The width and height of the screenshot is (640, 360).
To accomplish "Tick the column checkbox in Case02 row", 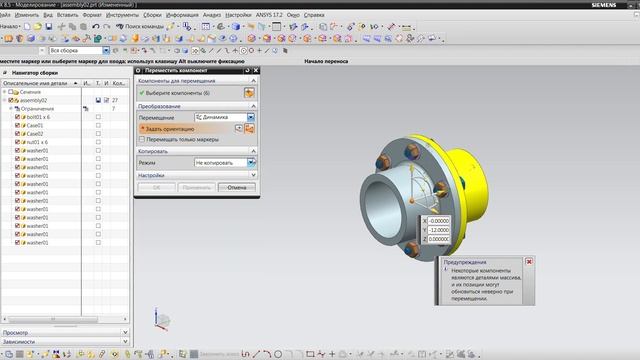I will point(98,133).
